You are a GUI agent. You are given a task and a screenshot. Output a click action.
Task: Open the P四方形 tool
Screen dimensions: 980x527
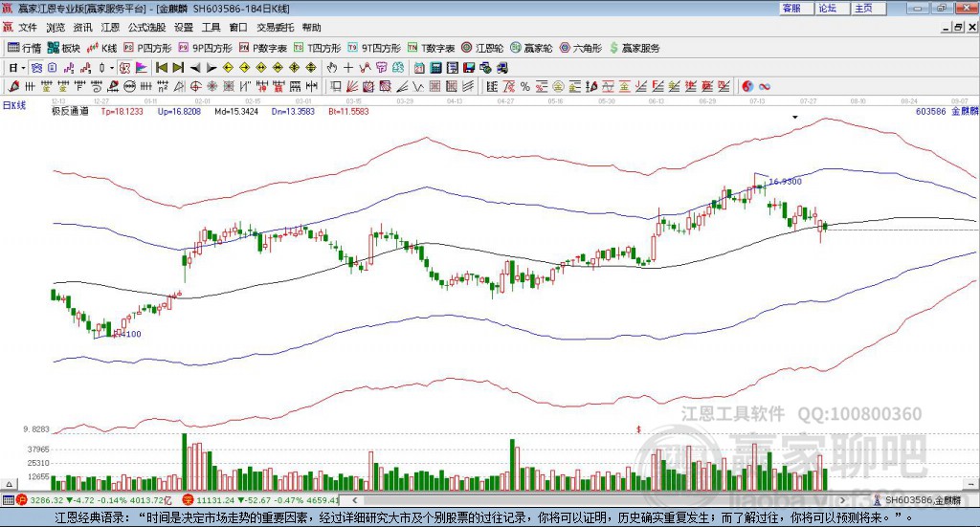[x=147, y=48]
